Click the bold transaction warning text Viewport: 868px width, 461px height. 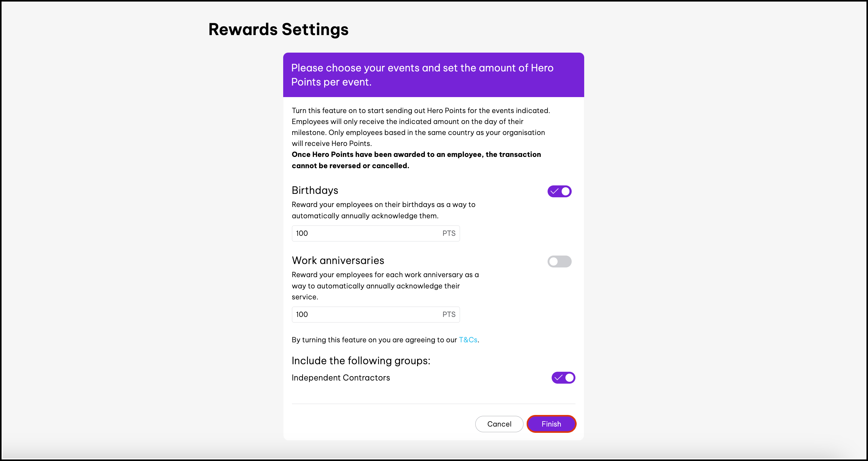click(x=416, y=160)
